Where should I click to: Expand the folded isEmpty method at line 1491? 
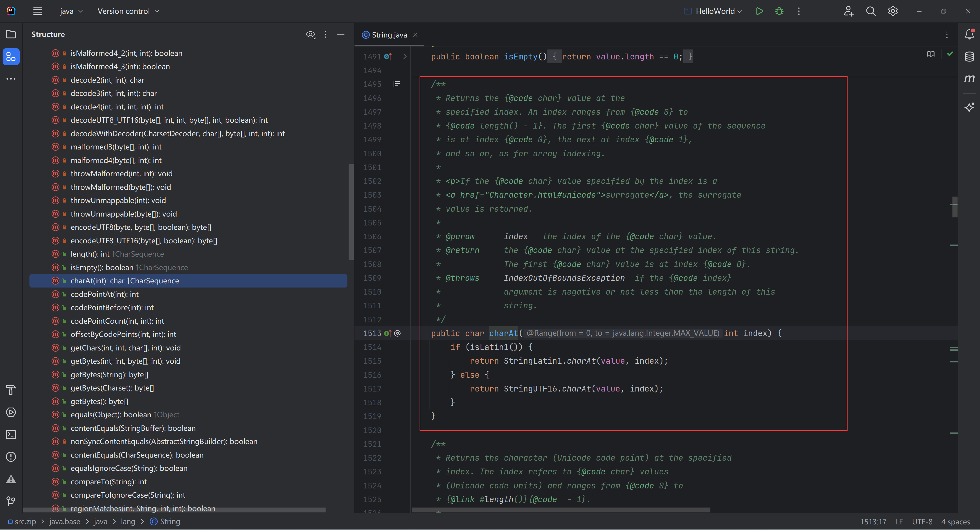(x=405, y=57)
